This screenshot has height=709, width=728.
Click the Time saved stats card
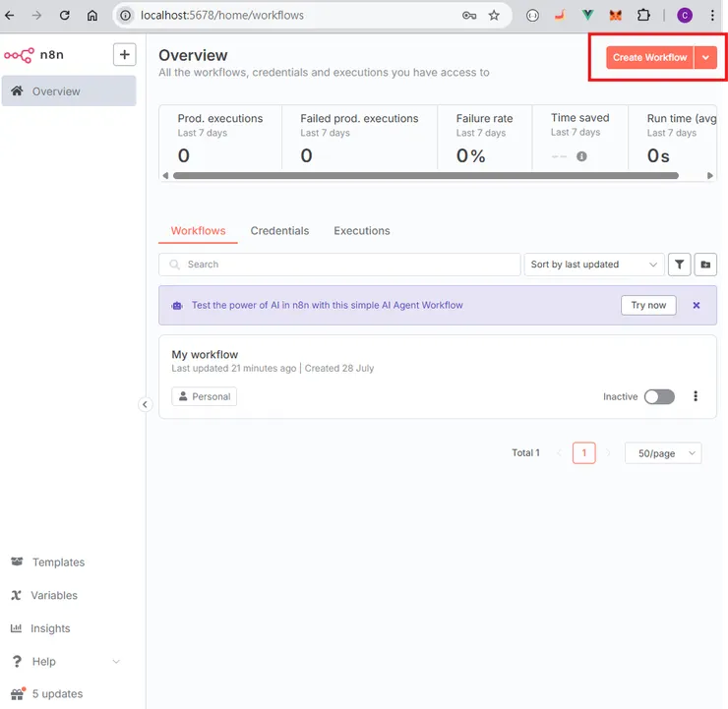point(580,138)
